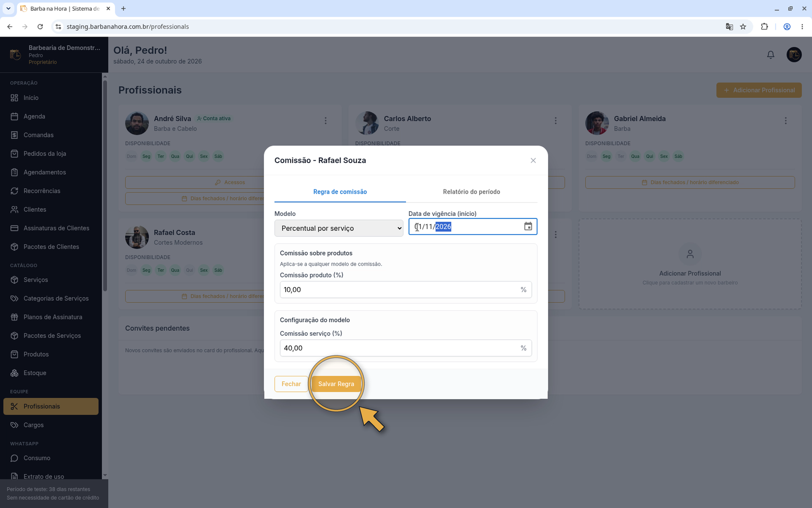Click Conta ativa badge on André Silva

[214, 118]
